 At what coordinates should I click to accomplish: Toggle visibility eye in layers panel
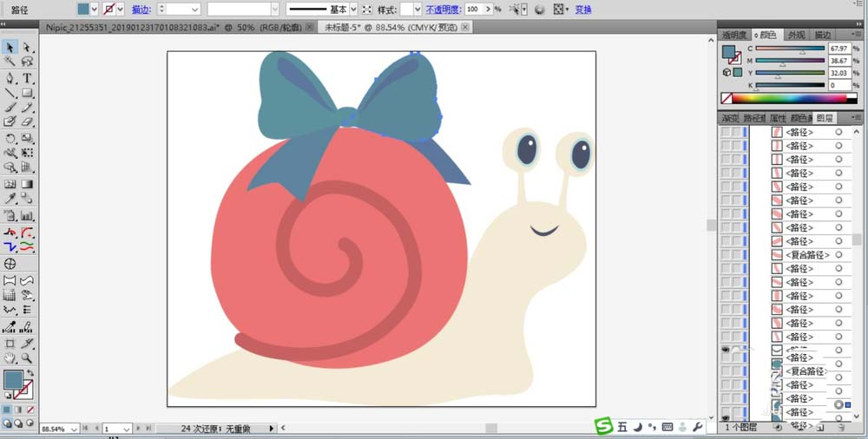pyautogui.click(x=725, y=350)
